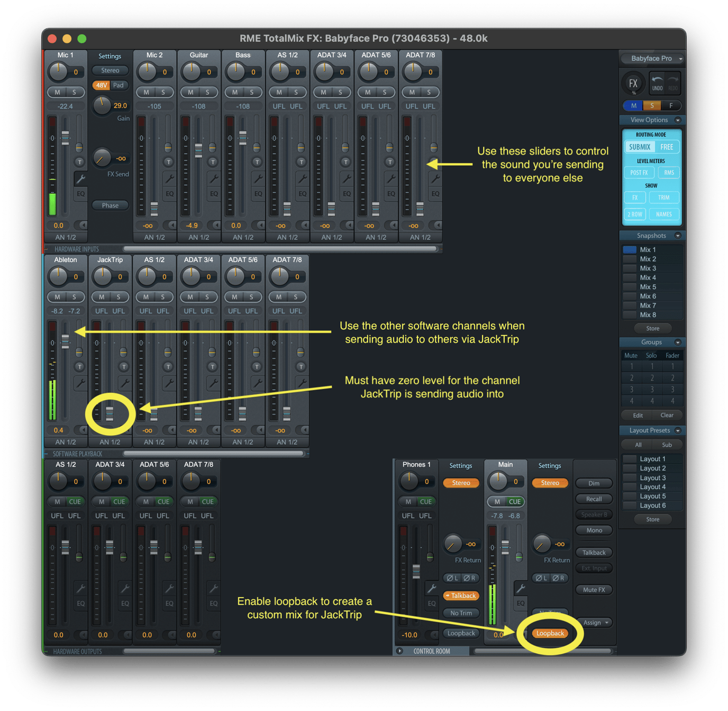This screenshot has height=711, width=728.
Task: Select the Mix 3 snapshot
Action: point(648,268)
